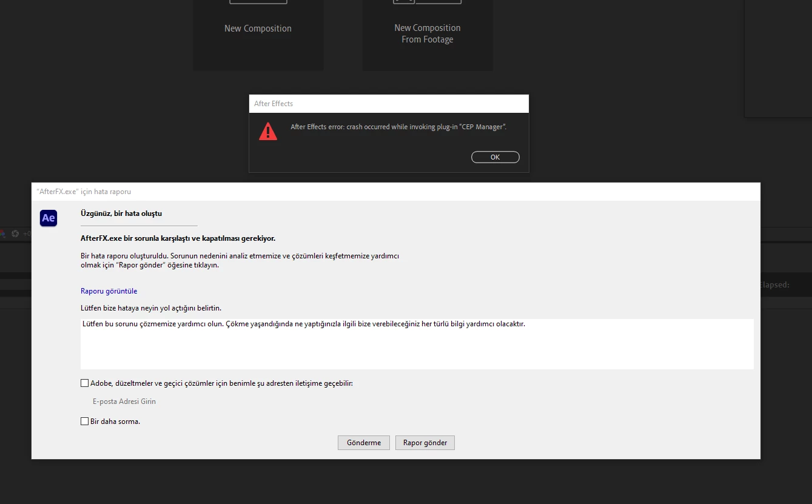Click the Rapor gönder button
This screenshot has height=504, width=812.
pos(425,443)
